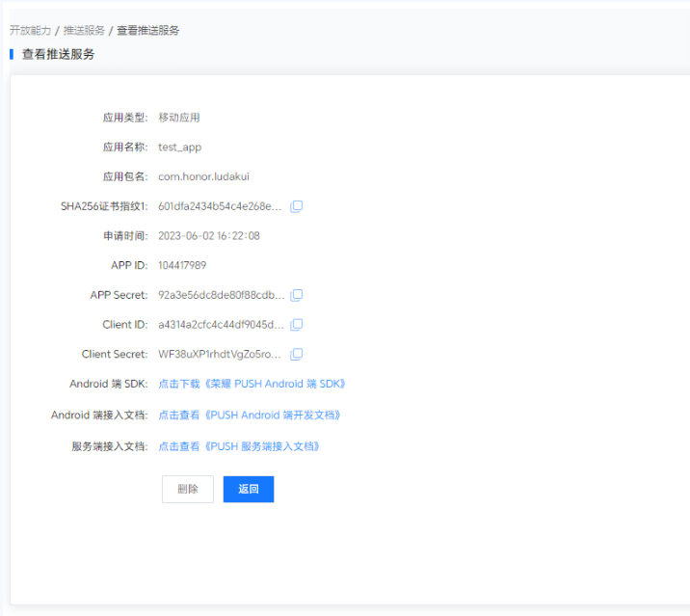Copy the SHA256 certificate fingerprint

[x=297, y=206]
